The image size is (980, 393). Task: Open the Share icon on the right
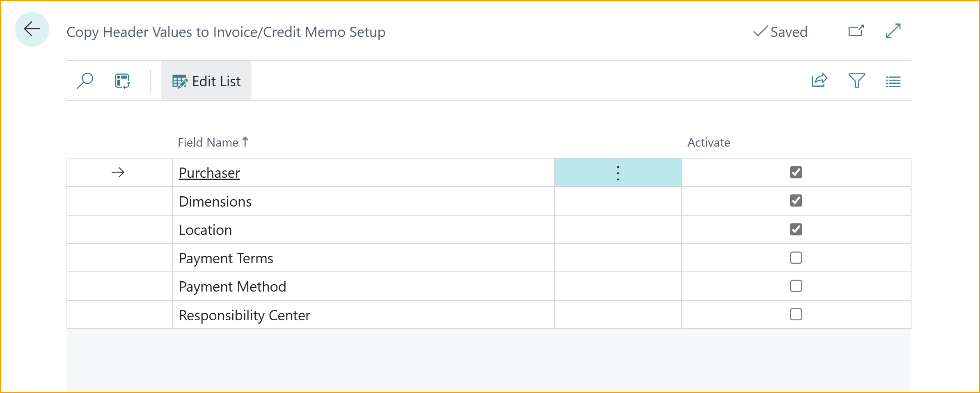pos(819,81)
